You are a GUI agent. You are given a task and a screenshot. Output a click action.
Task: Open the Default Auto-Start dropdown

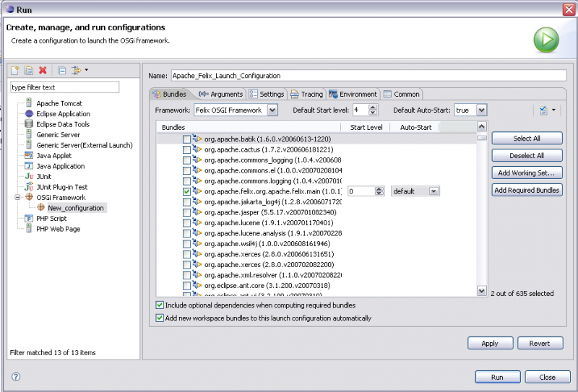[481, 110]
